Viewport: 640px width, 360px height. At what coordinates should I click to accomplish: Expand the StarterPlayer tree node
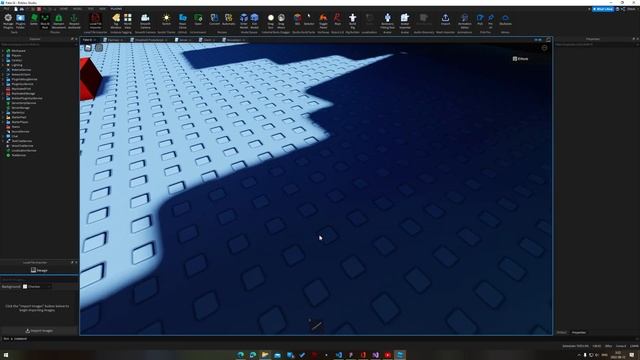click(x=3, y=122)
